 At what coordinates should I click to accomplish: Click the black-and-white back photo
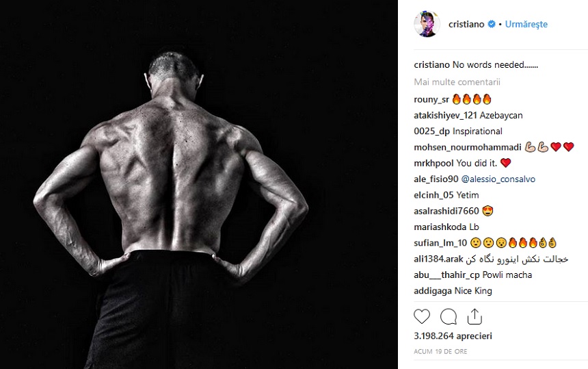(199, 184)
